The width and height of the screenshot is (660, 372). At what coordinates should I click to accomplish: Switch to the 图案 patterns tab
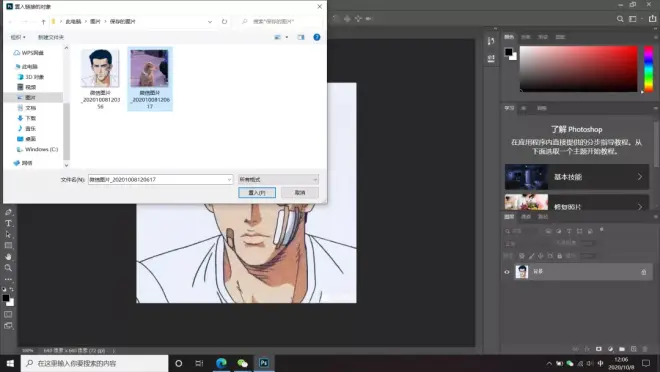[560, 37]
